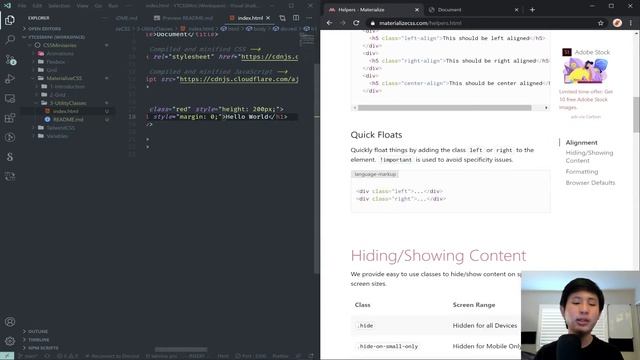Click the notifications bell in the status bar
Screen dimensions: 640x360
(x=311, y=356)
